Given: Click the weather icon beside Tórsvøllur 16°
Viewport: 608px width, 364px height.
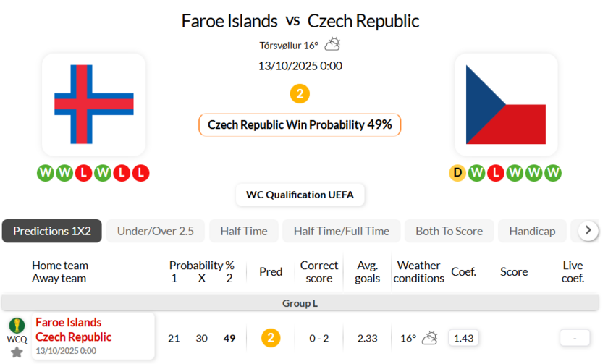Looking at the screenshot, I should [332, 45].
